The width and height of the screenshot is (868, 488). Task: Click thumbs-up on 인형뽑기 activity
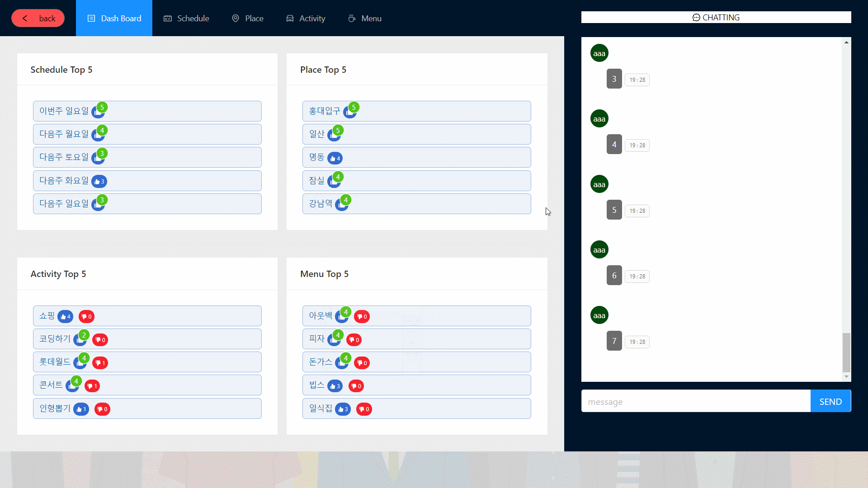click(x=81, y=409)
